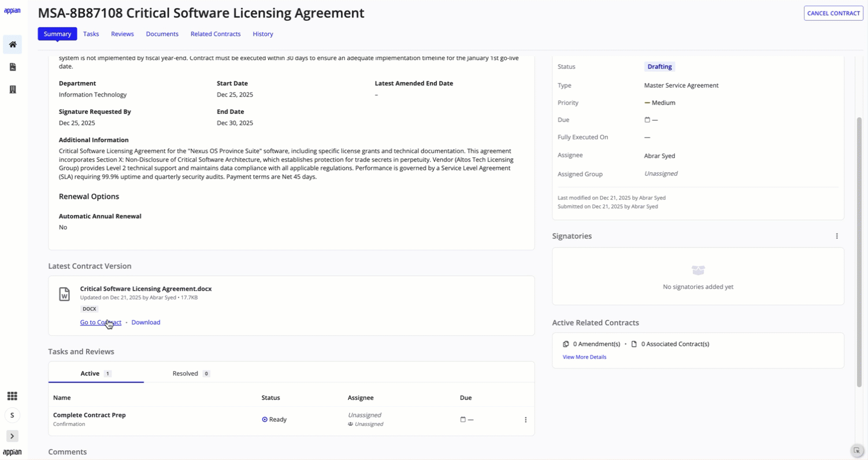Click the Ready status icon
868x460 pixels.
pos(265,420)
